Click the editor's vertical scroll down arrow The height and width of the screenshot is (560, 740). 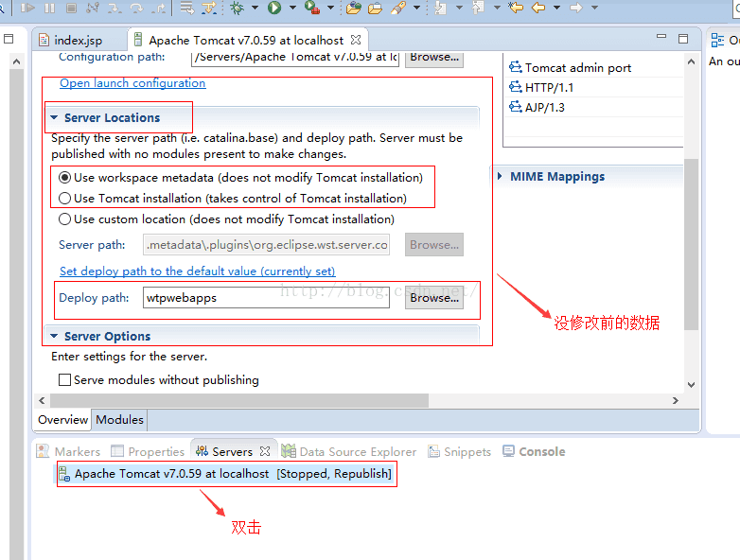[691, 384]
